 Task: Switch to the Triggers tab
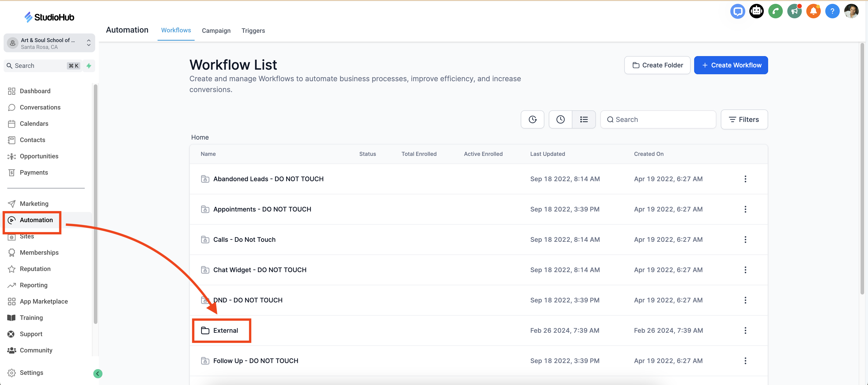pyautogui.click(x=253, y=31)
